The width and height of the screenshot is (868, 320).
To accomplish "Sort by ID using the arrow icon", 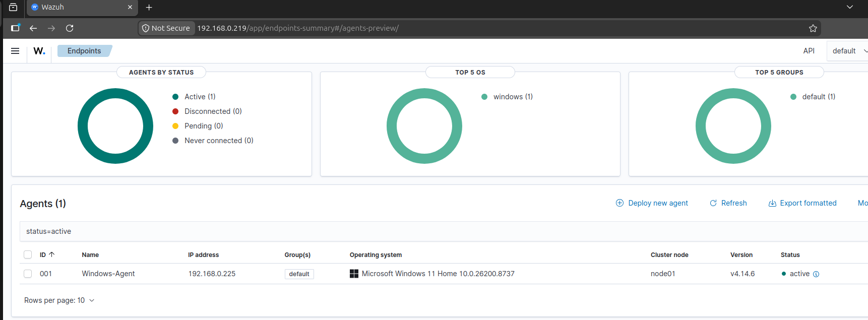I will click(51, 254).
